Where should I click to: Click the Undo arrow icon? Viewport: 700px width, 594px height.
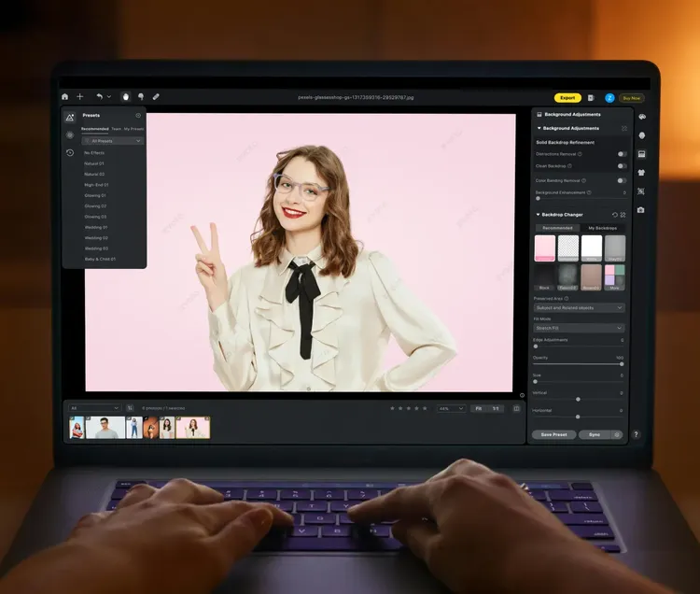[x=99, y=96]
